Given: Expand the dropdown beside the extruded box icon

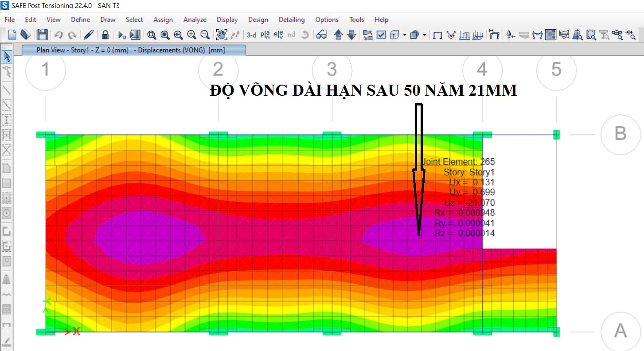Looking at the screenshot, I should pyautogui.click(x=404, y=35).
